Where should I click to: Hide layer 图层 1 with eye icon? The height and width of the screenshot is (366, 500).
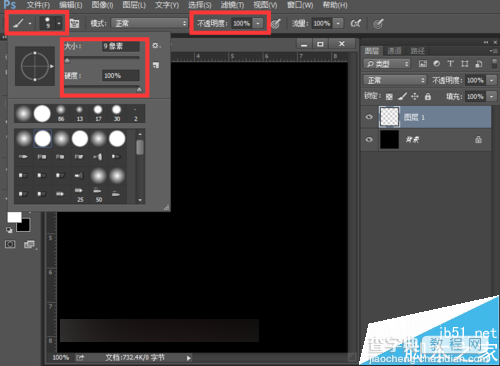pyautogui.click(x=369, y=117)
